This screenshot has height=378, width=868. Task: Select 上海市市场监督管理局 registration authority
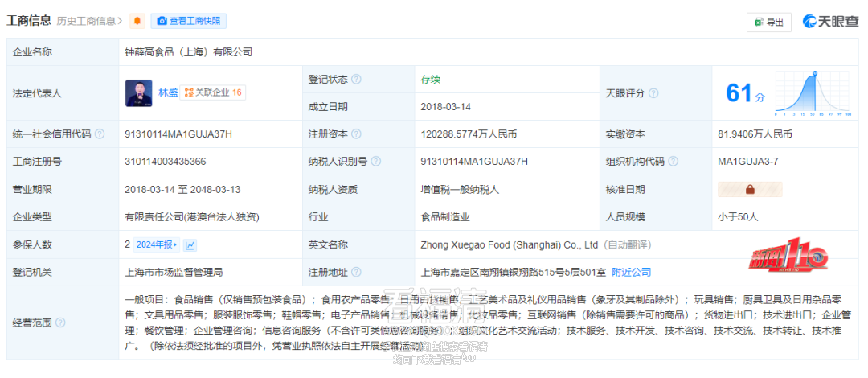pos(174,272)
